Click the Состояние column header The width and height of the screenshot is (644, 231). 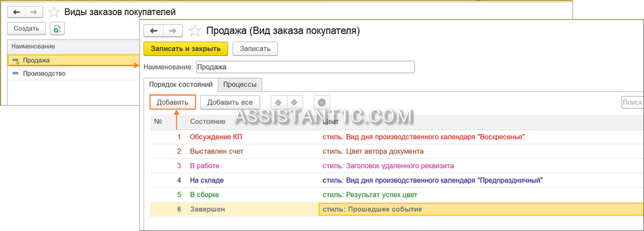click(x=252, y=121)
